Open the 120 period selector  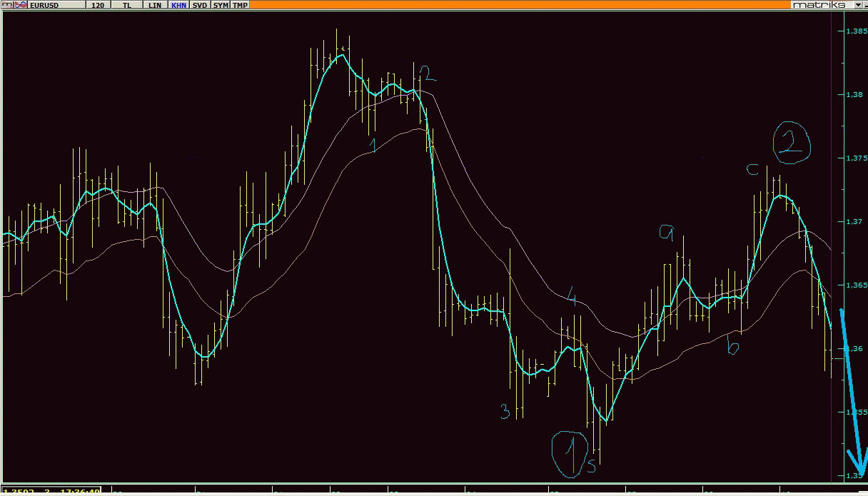click(98, 5)
